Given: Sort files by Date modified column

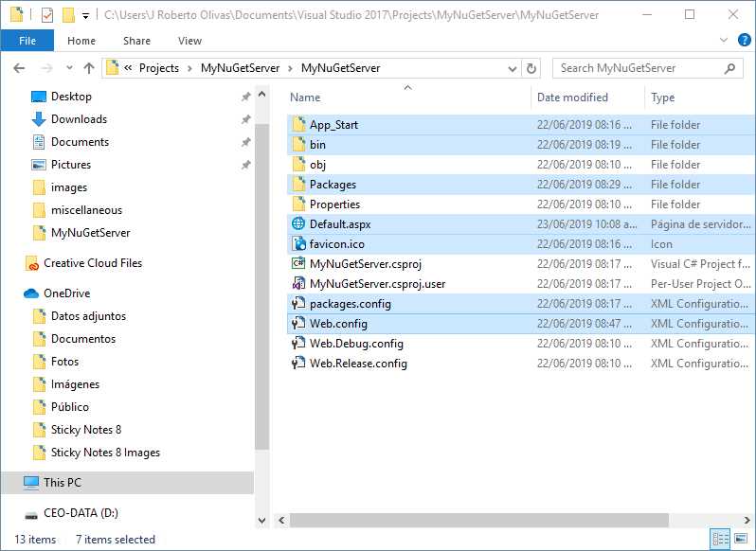Looking at the screenshot, I should pos(572,98).
